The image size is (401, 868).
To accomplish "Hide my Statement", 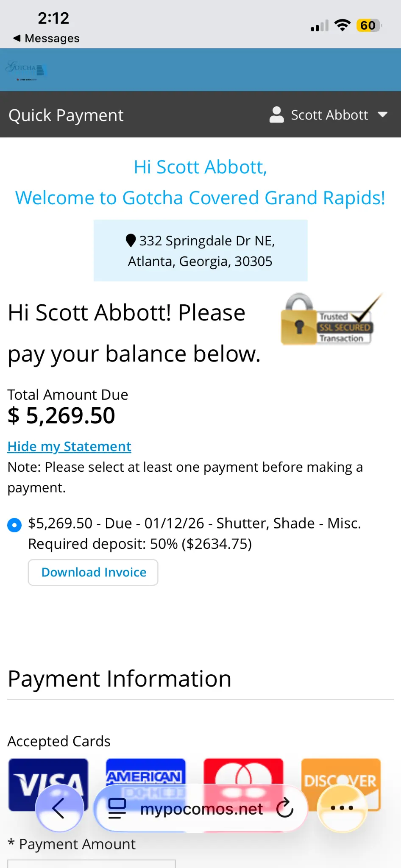I will tap(69, 446).
